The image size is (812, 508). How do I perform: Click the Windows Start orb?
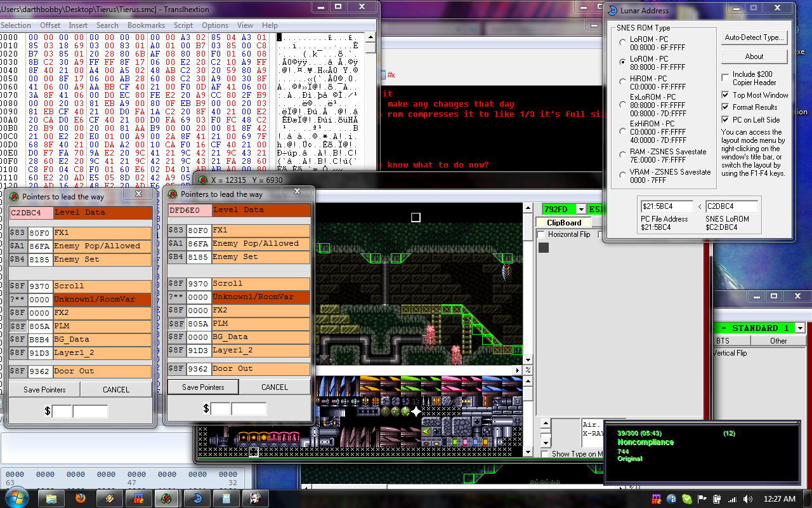tap(16, 497)
